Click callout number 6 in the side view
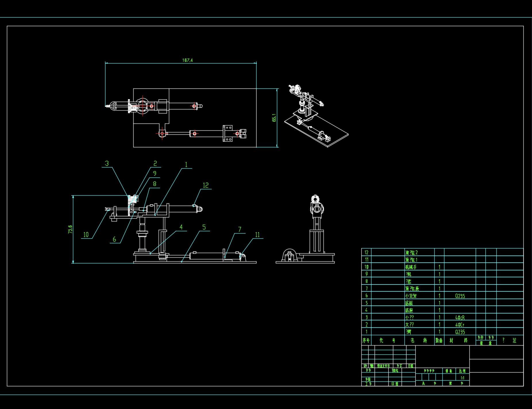 pos(114,239)
